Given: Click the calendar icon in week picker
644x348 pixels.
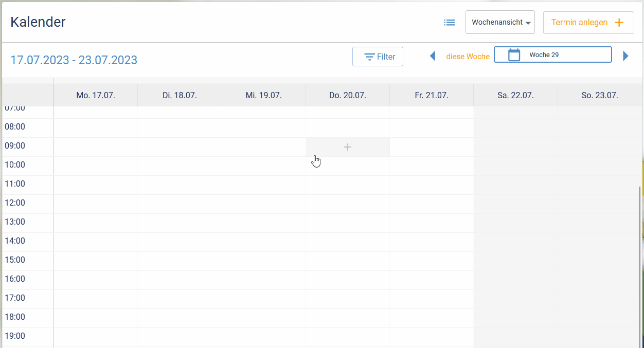Looking at the screenshot, I should pyautogui.click(x=514, y=55).
